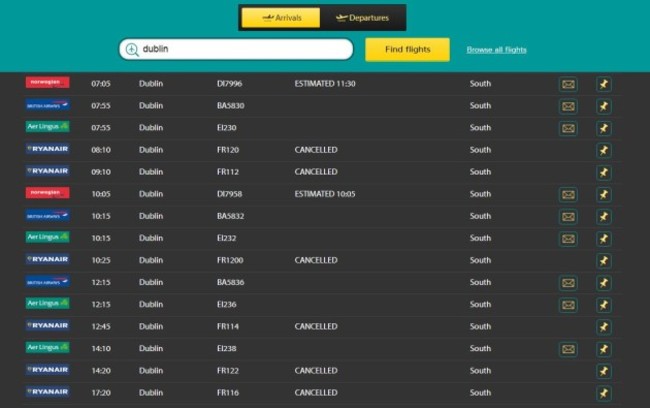Click email alert icon for flight BA5830
650x408 pixels.
pos(568,106)
